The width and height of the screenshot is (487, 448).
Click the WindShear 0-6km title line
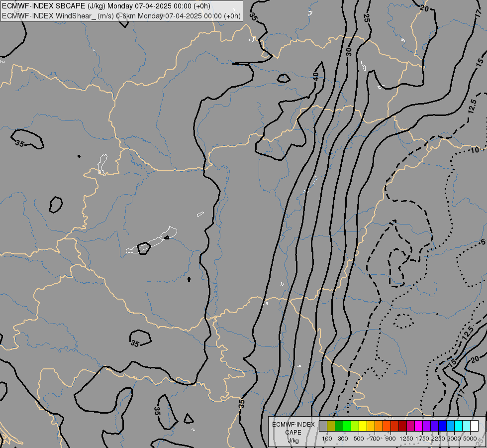[x=121, y=16]
